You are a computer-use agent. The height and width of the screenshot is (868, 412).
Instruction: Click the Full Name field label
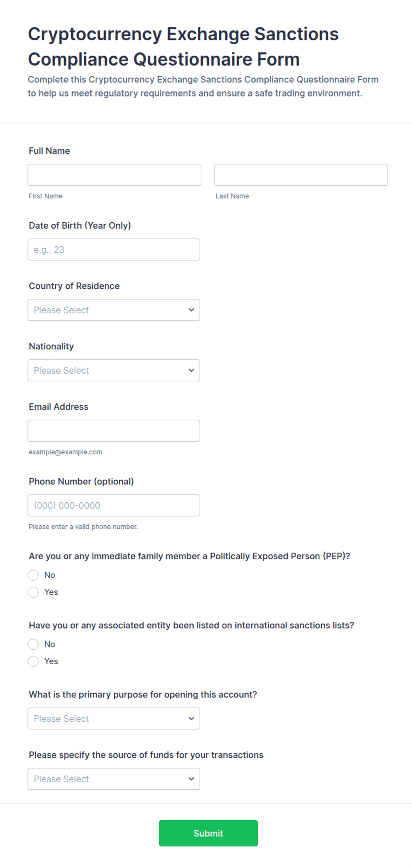pos(49,151)
